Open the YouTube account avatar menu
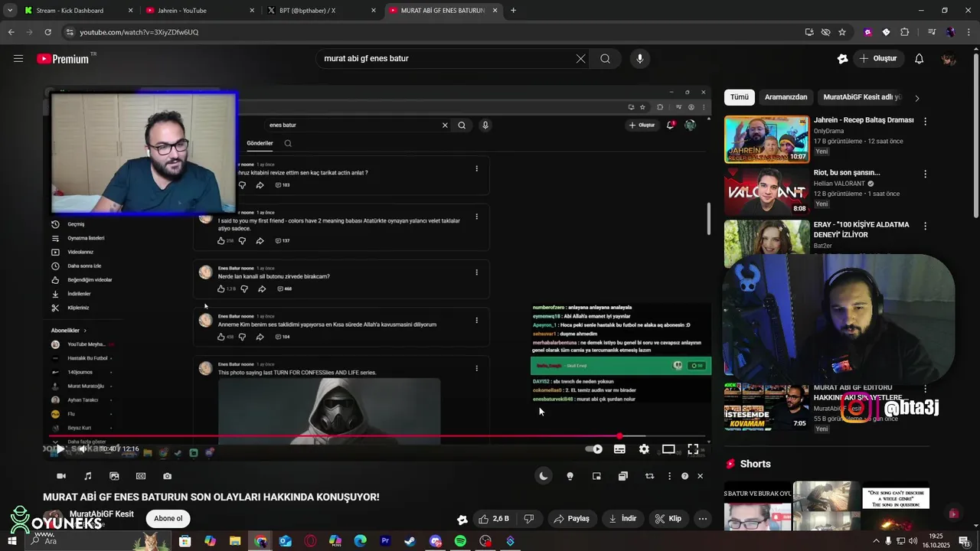 point(949,58)
